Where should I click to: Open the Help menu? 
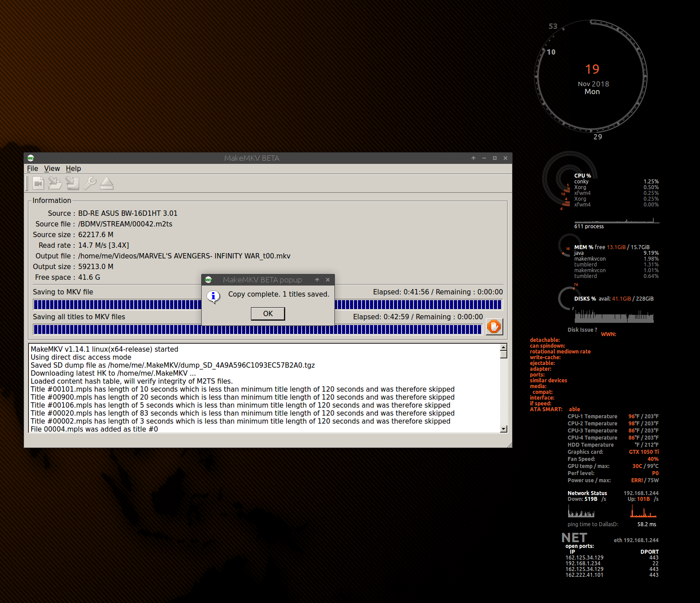(x=73, y=169)
